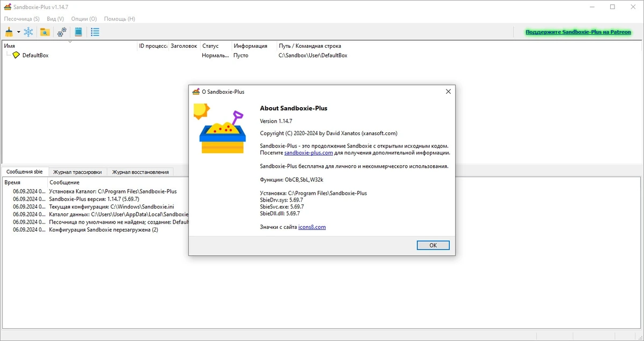Viewport: 644px width, 341px height.
Task: Select the Каталог данных log message
Action: pyautogui.click(x=118, y=214)
